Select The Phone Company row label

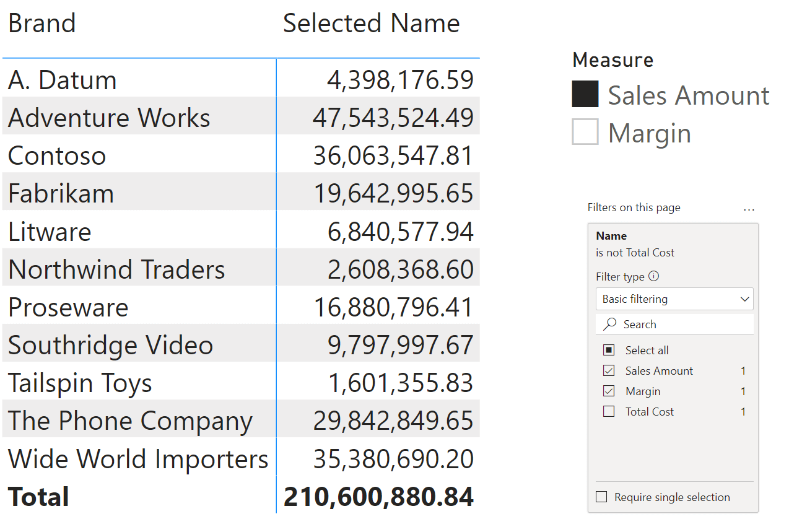point(130,421)
